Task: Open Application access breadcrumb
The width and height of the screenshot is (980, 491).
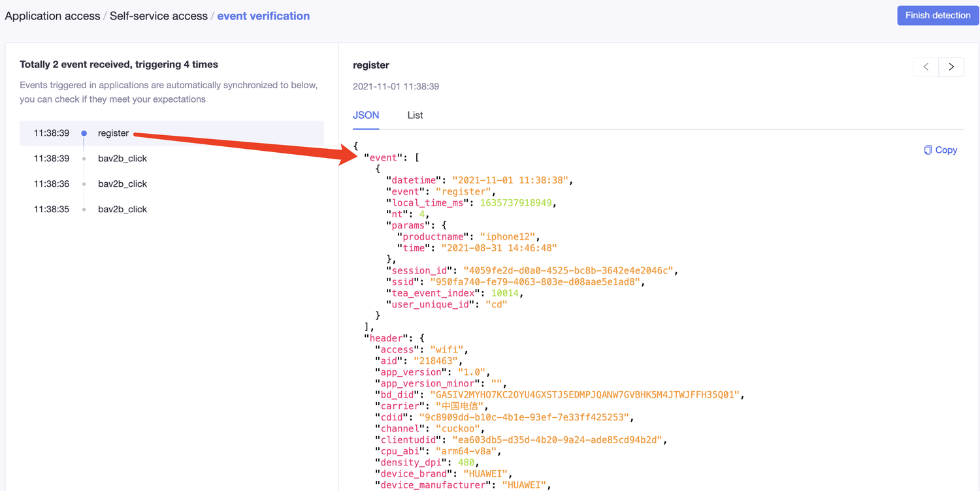Action: coord(52,16)
